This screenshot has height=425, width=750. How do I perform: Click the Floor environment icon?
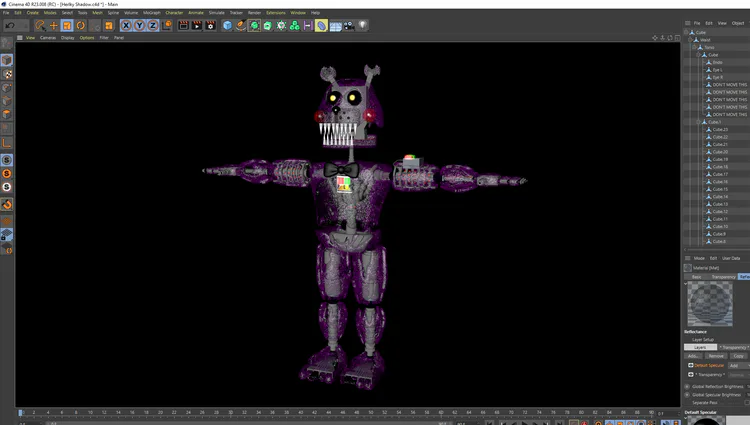[x=335, y=26]
